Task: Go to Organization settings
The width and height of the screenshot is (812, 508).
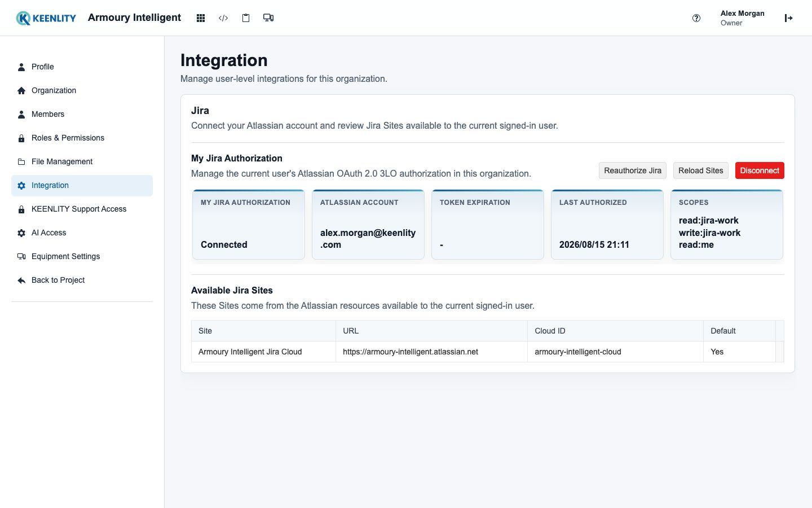Action: [82, 90]
